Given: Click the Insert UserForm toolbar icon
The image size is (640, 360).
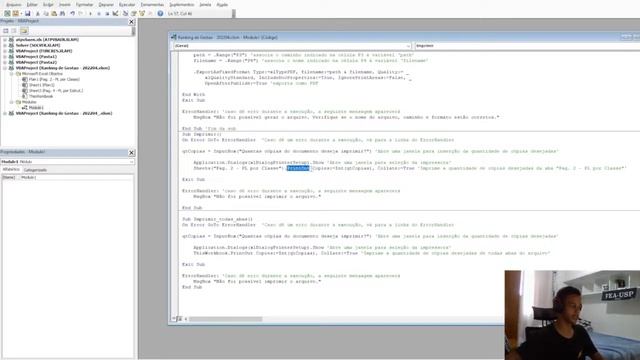Looking at the screenshot, I should coord(16,13).
